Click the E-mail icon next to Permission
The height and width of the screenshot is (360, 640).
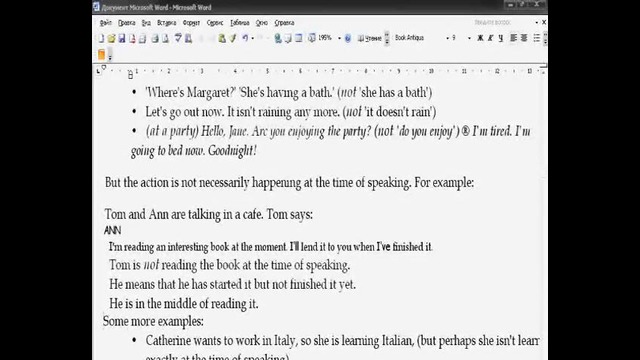click(x=142, y=39)
